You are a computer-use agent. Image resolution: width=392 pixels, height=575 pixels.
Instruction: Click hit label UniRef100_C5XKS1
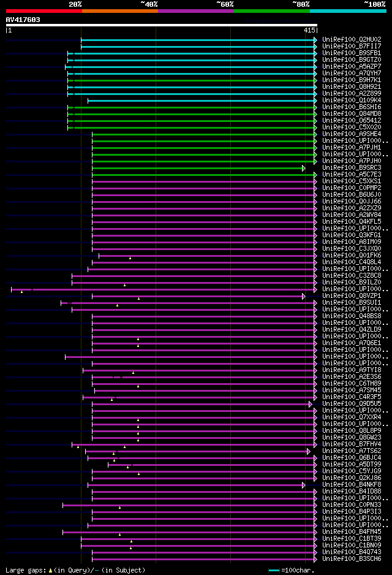click(x=352, y=181)
